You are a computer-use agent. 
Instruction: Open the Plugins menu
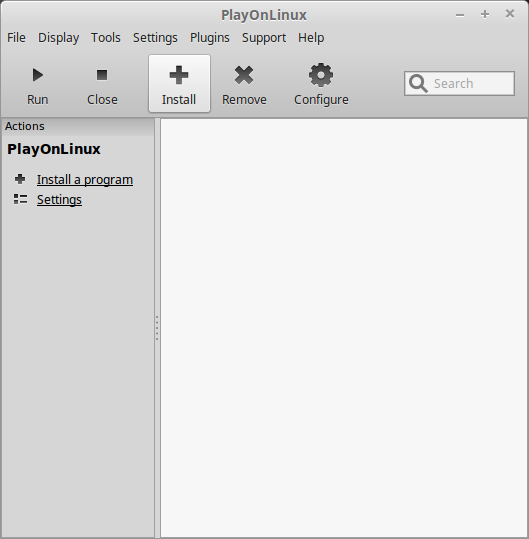point(210,37)
